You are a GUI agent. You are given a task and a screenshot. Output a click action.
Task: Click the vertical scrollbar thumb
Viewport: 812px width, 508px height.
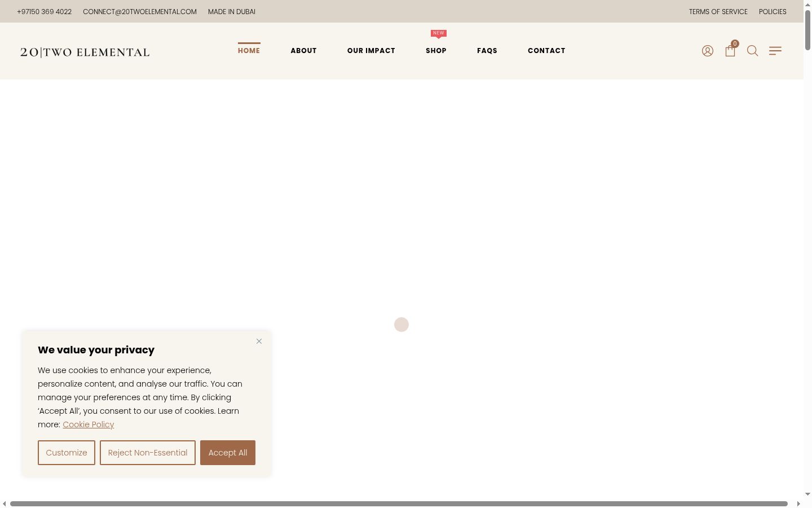807,30
